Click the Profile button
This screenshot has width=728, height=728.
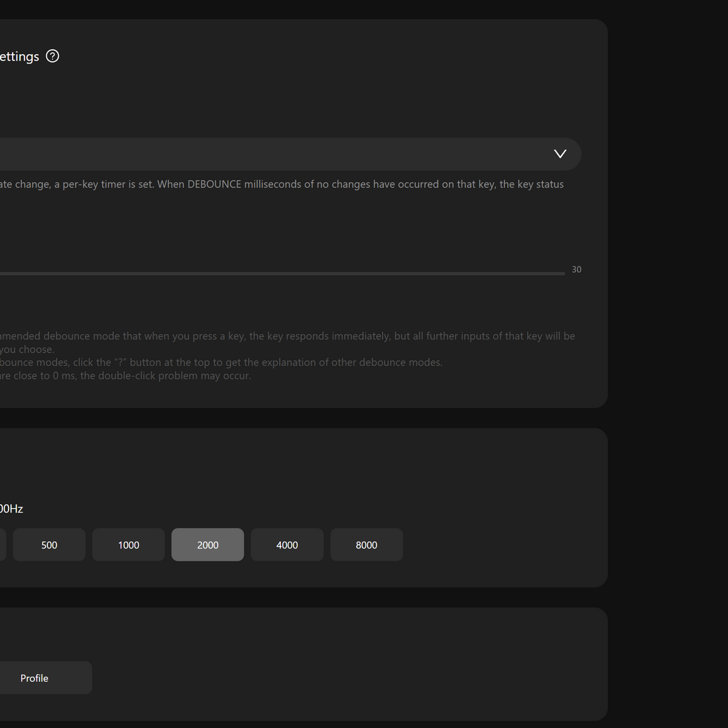45,678
